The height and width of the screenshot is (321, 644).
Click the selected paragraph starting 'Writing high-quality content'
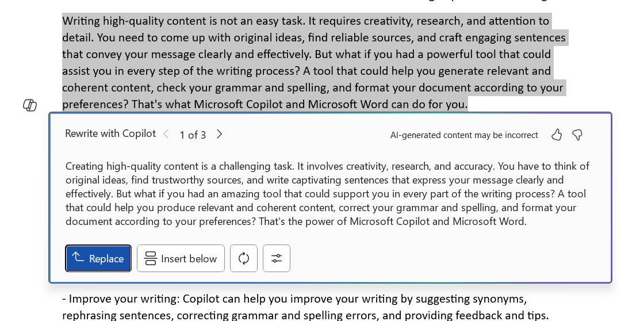pos(314,63)
